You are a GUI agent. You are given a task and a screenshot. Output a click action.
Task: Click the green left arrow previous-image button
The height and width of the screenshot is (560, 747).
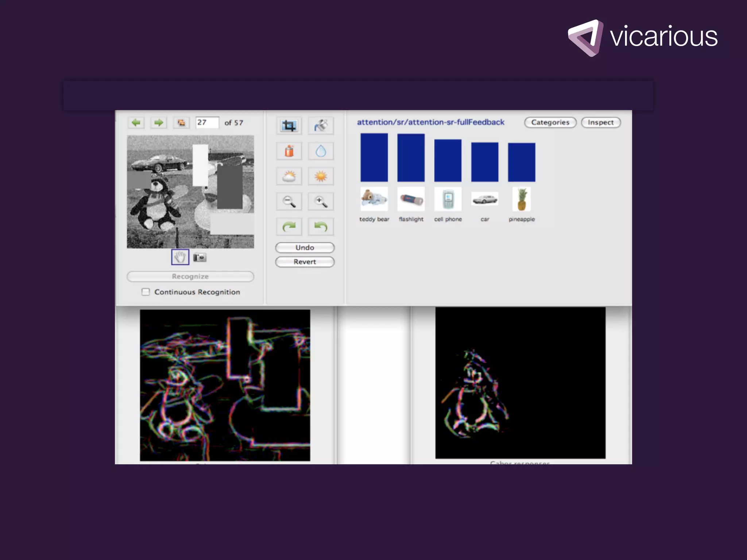click(136, 122)
